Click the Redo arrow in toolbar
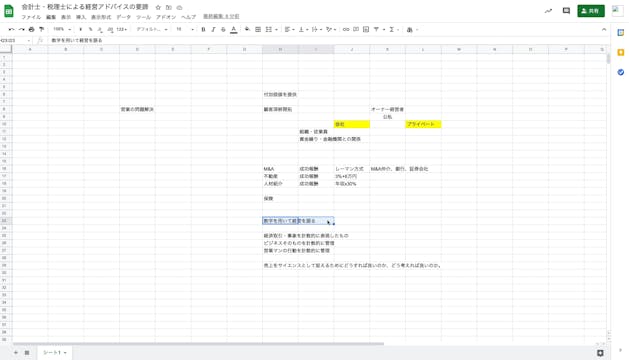This screenshot has width=629, height=360. coord(21,29)
